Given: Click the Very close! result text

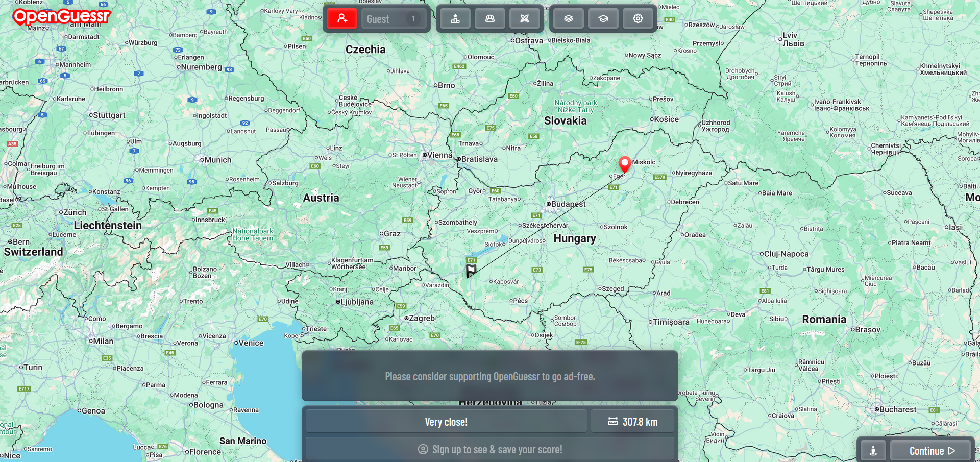Looking at the screenshot, I should point(446,422).
